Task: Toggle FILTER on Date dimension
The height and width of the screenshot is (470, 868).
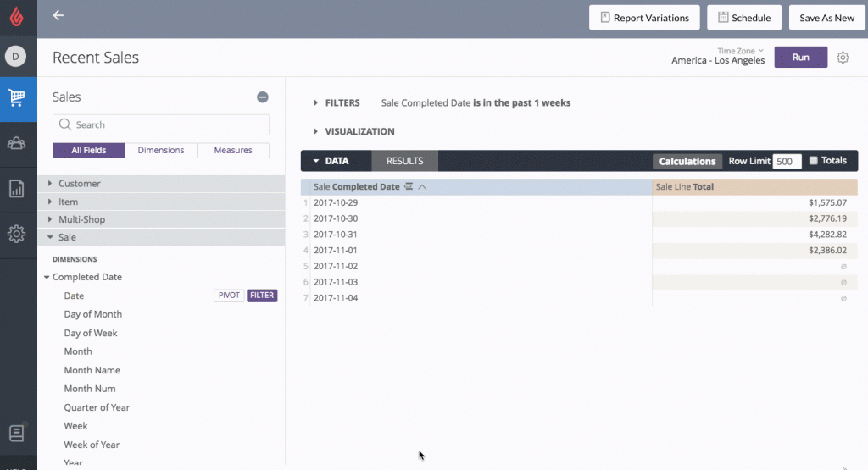Action: pyautogui.click(x=262, y=296)
